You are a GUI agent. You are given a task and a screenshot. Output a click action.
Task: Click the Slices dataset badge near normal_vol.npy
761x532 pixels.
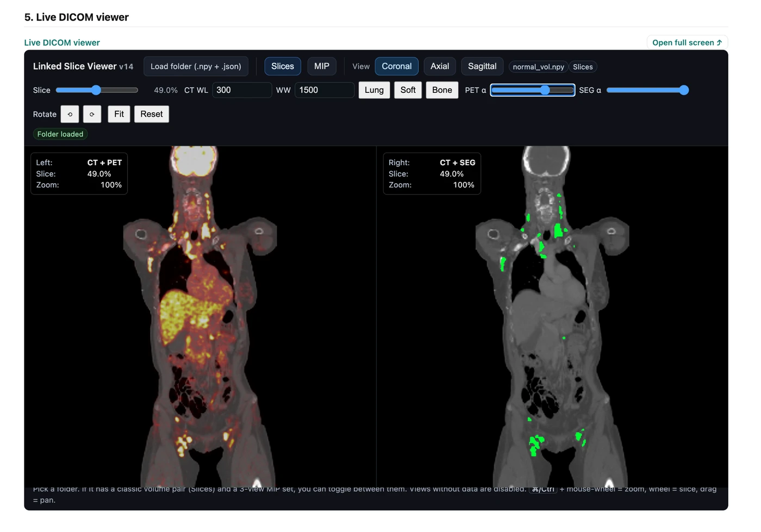click(583, 67)
